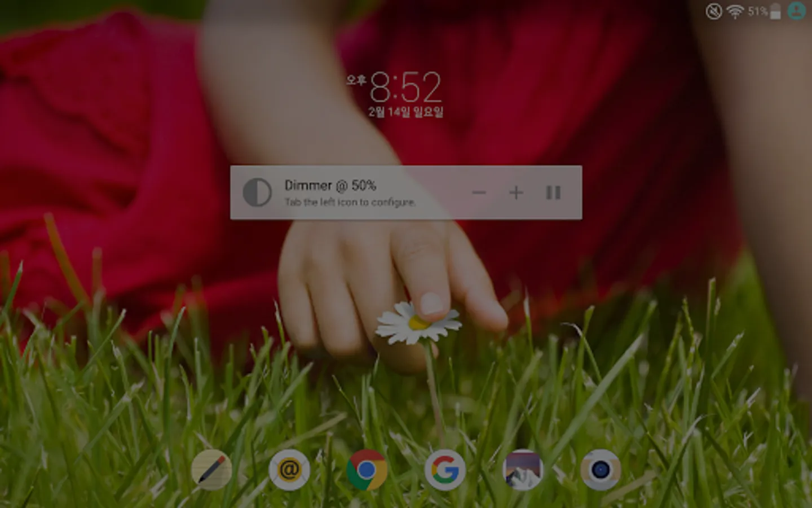Tap the Dimmer half-circle configure icon
The height and width of the screenshot is (508, 812).
(257, 192)
